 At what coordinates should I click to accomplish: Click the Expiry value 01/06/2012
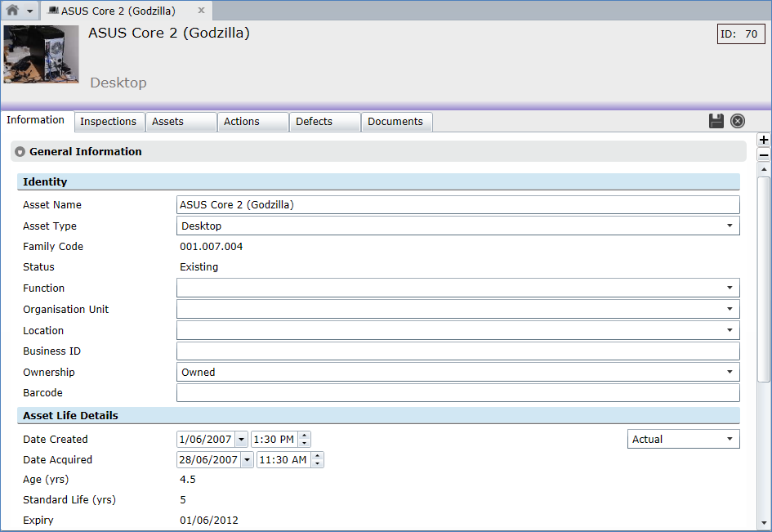click(209, 521)
